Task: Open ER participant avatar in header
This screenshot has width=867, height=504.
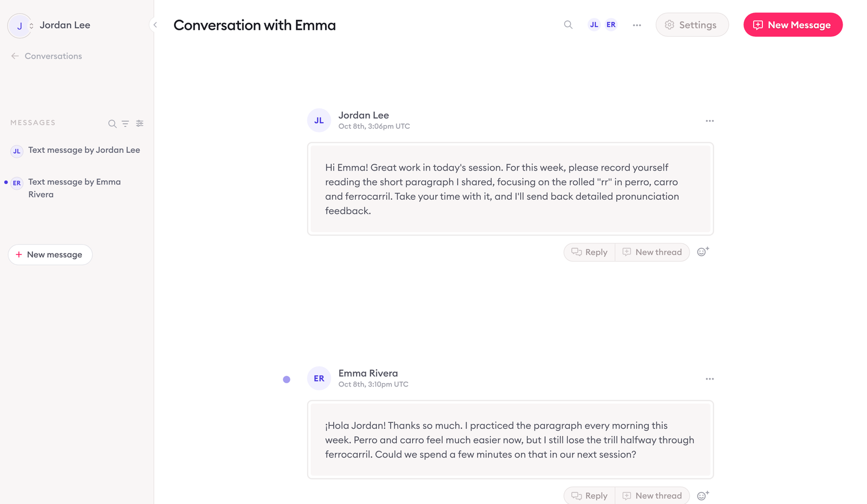Action: click(611, 25)
